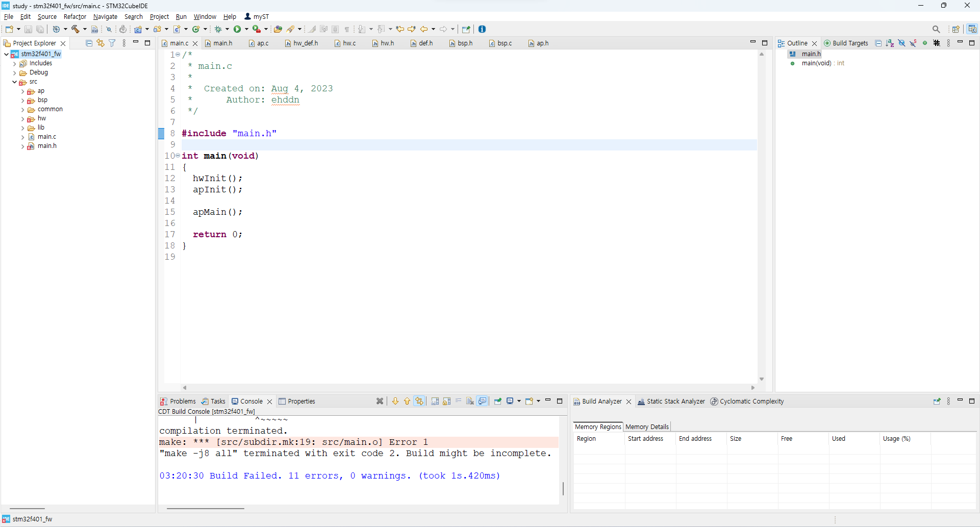Image resolution: width=980 pixels, height=527 pixels.
Task: Toggle Show Error Context in Console
Action: click(x=419, y=401)
